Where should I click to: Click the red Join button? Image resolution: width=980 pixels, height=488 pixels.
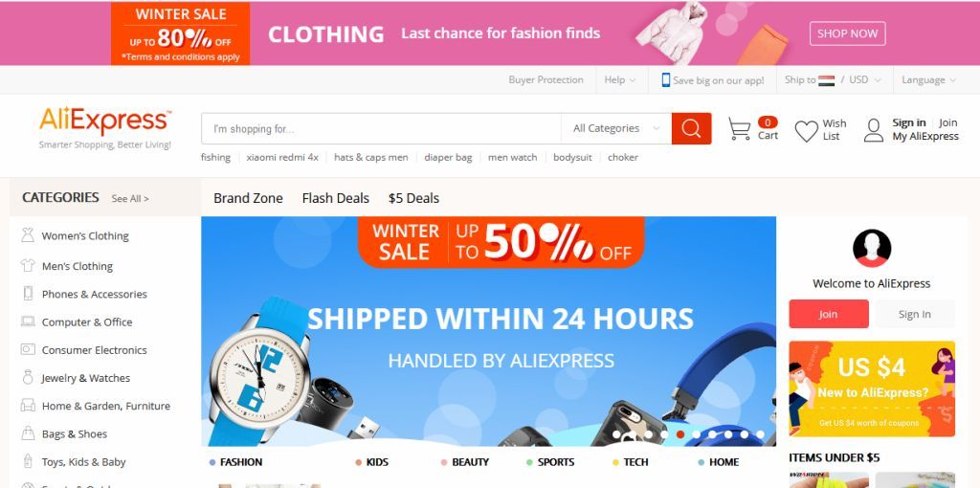(x=829, y=314)
